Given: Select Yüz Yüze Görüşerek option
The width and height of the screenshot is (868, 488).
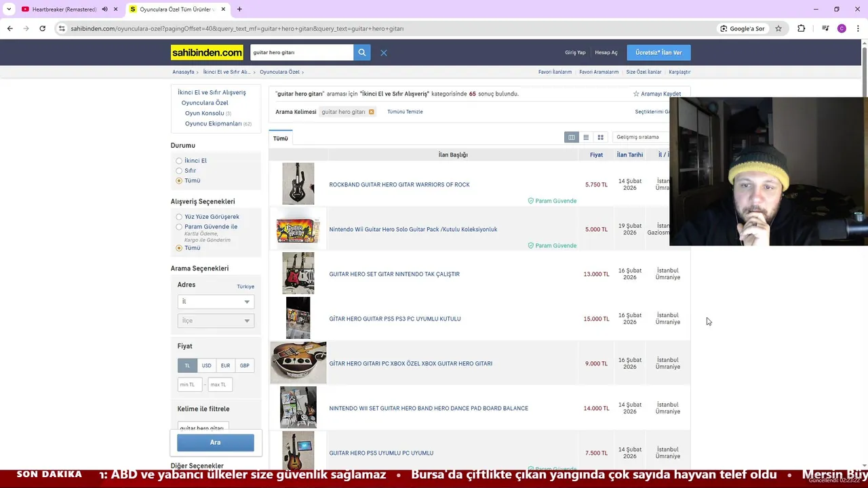Looking at the screenshot, I should coord(179,217).
